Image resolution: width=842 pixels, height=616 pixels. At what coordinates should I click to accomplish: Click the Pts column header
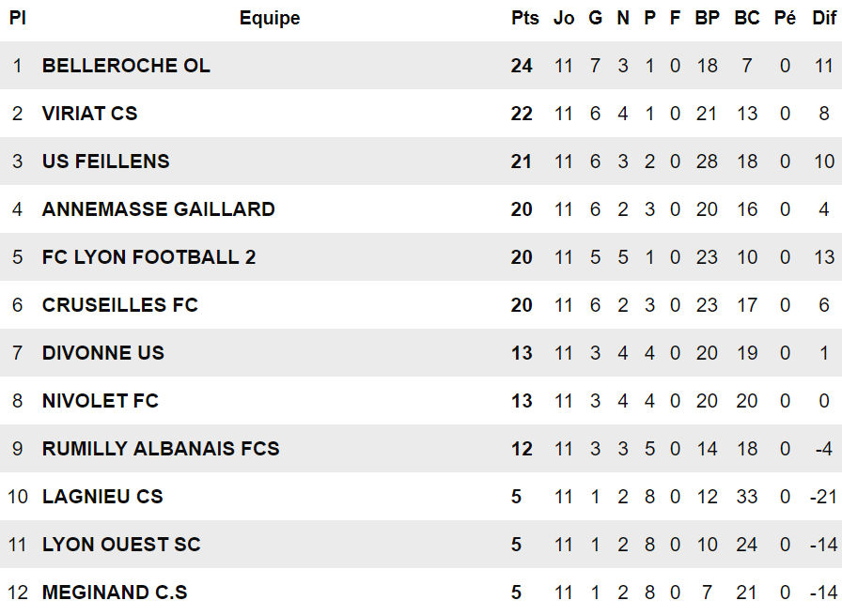pyautogui.click(x=524, y=18)
